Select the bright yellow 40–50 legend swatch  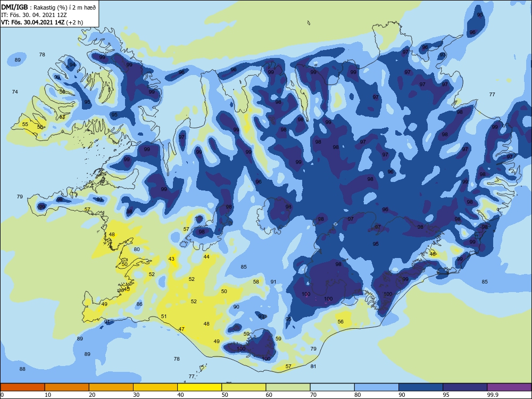[199, 387]
